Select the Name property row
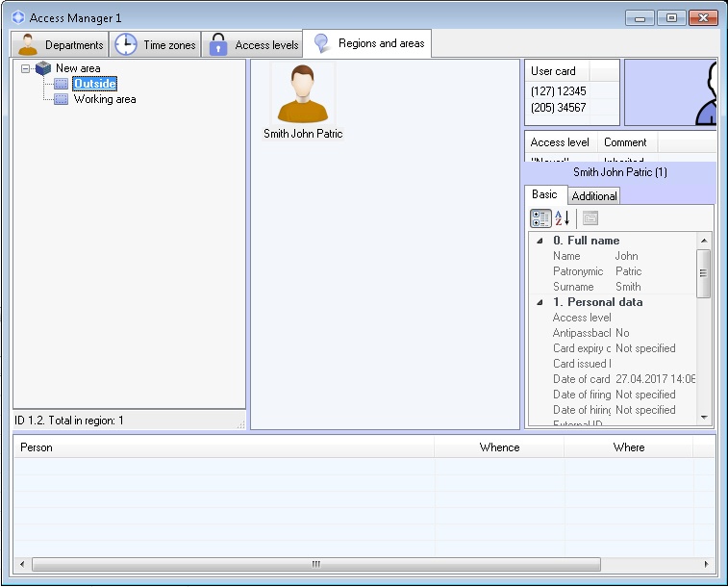Viewport: 728px width, 587px height. [x=613, y=256]
